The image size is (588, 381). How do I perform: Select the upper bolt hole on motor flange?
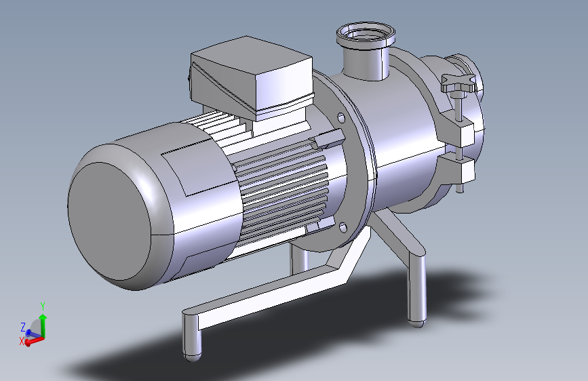tap(341, 119)
